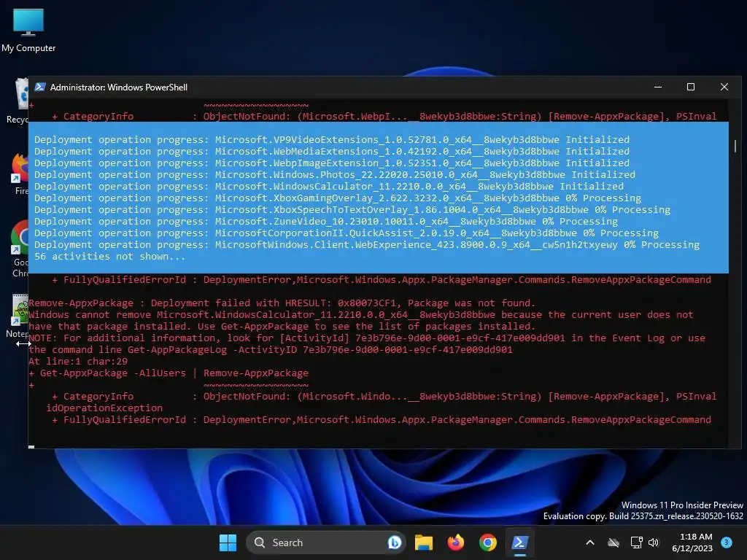Image resolution: width=747 pixels, height=560 pixels.
Task: Open the My Computer desktop icon
Action: (28, 31)
